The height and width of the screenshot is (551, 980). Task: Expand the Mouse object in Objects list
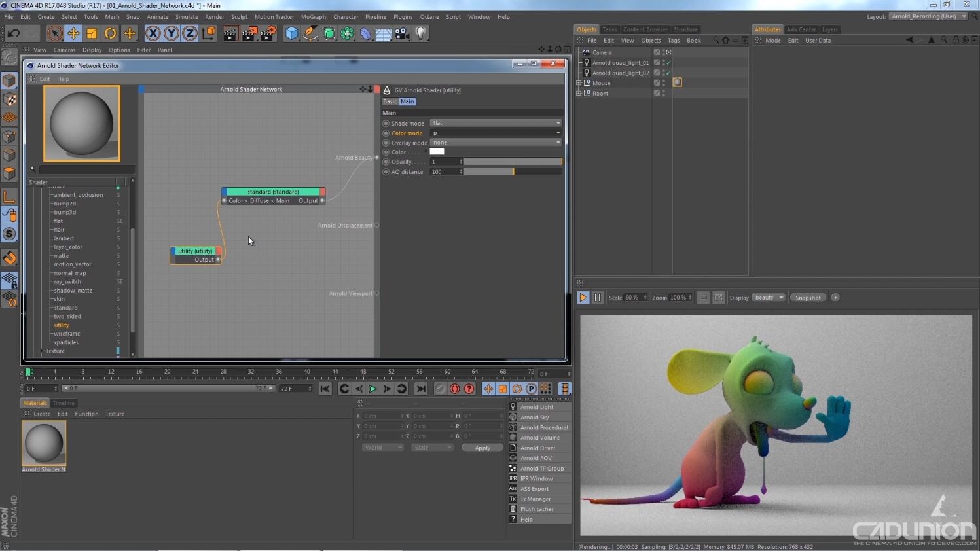coord(579,83)
